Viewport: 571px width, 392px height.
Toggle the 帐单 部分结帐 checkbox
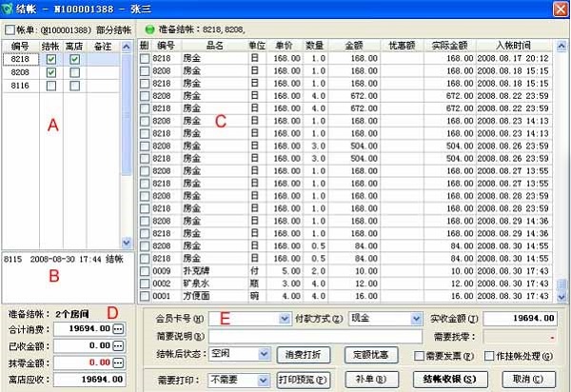[10, 29]
